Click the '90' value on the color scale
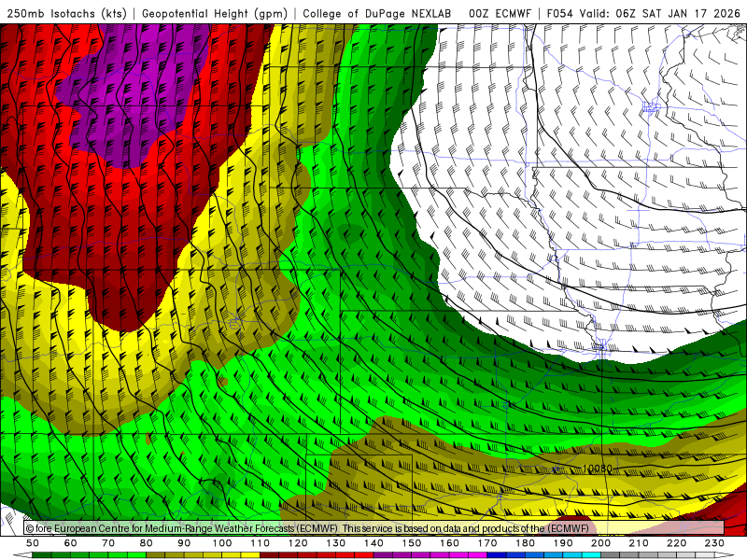This screenshot has width=747, height=560. point(184,543)
